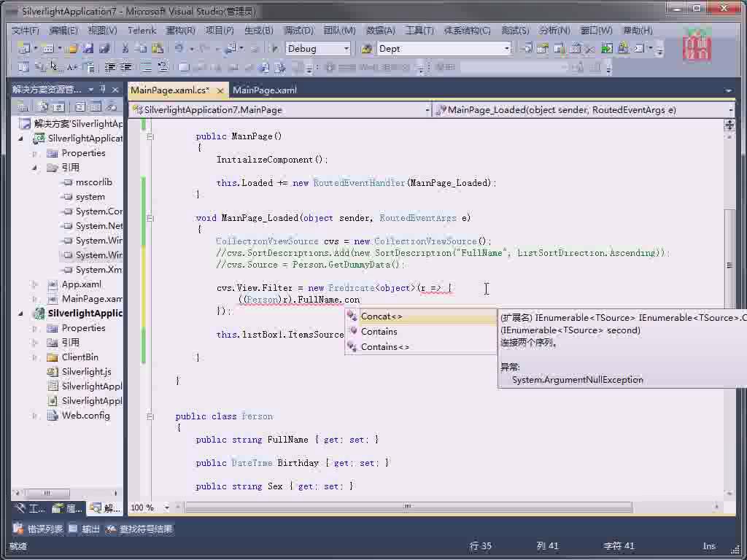Click the editor horizontal scrollbar thumb

[408, 507]
